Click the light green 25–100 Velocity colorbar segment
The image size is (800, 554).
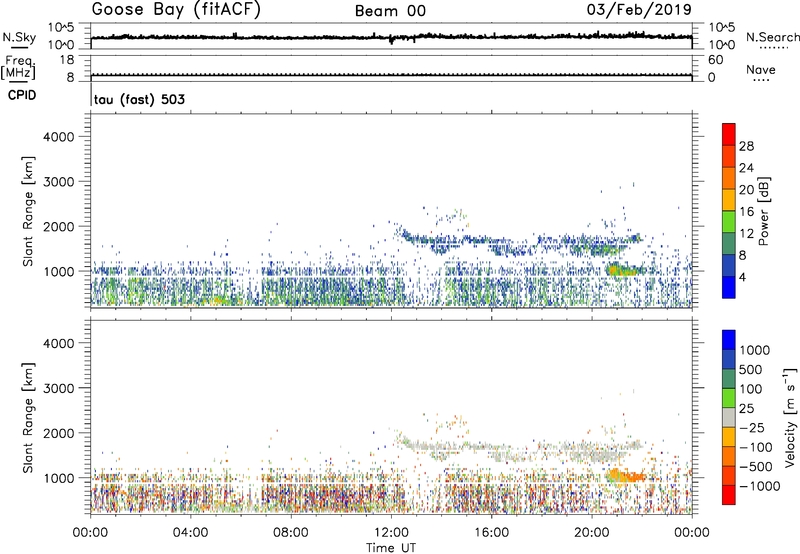[x=729, y=398]
